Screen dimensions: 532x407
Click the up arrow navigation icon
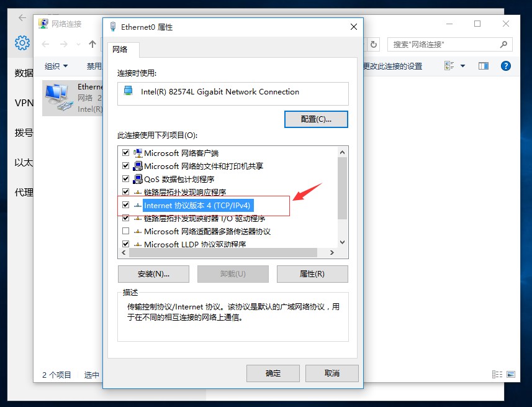click(x=92, y=44)
